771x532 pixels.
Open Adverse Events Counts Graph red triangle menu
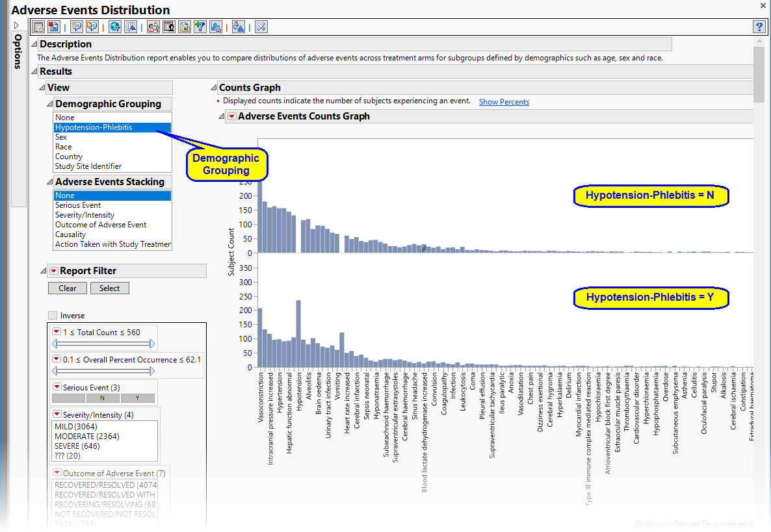point(231,116)
